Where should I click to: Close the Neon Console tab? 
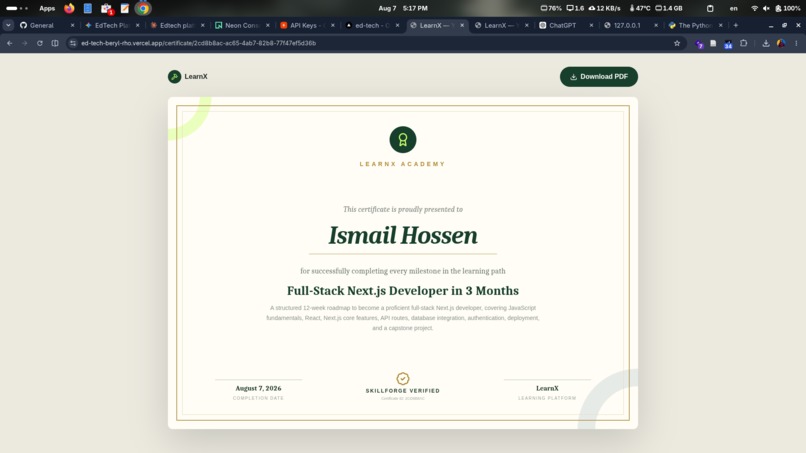(268, 25)
